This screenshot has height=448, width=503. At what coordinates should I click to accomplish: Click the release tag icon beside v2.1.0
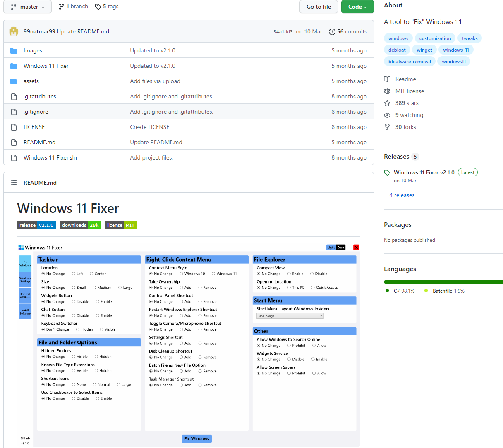[387, 173]
